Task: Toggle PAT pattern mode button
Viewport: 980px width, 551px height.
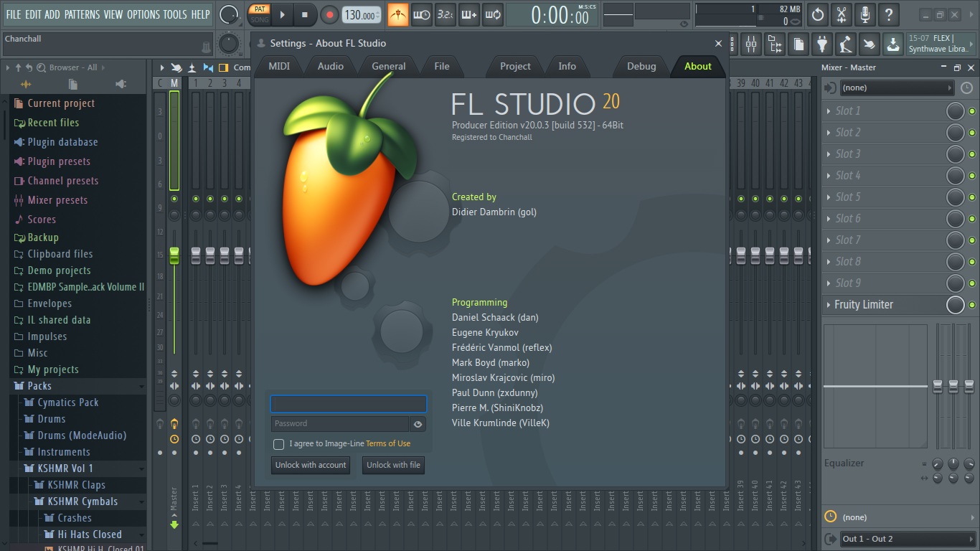Action: pyautogui.click(x=260, y=9)
